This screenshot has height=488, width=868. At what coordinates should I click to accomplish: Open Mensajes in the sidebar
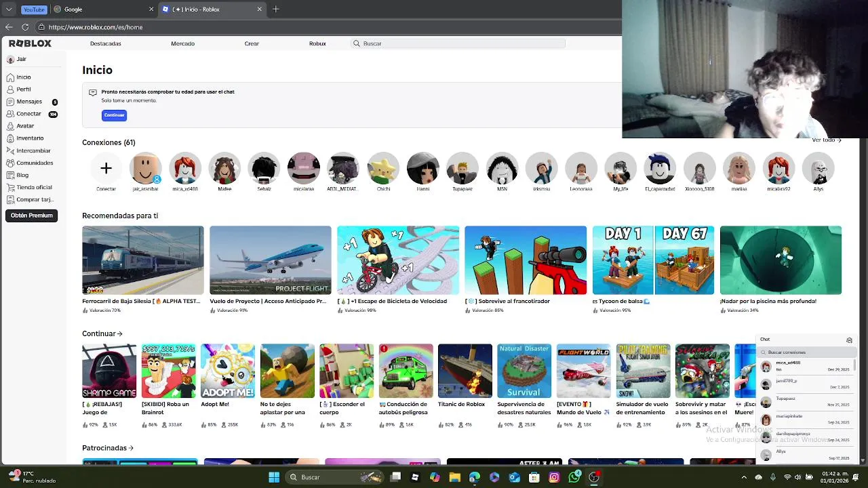pos(24,102)
